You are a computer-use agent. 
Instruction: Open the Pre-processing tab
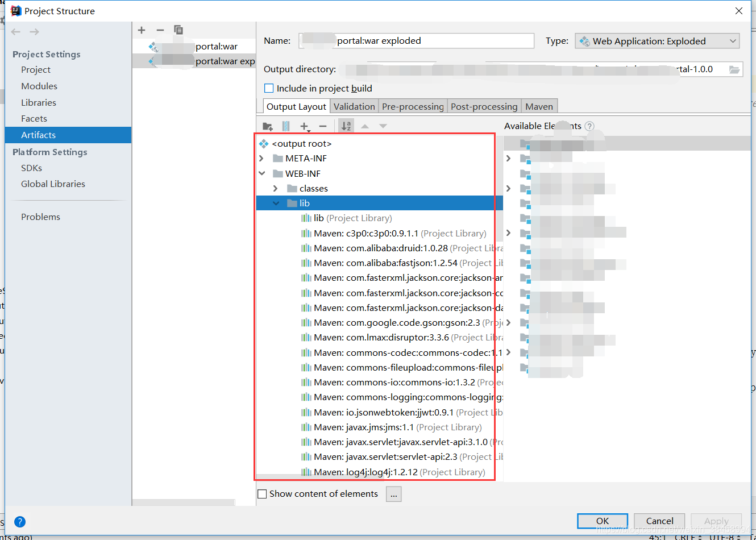413,106
